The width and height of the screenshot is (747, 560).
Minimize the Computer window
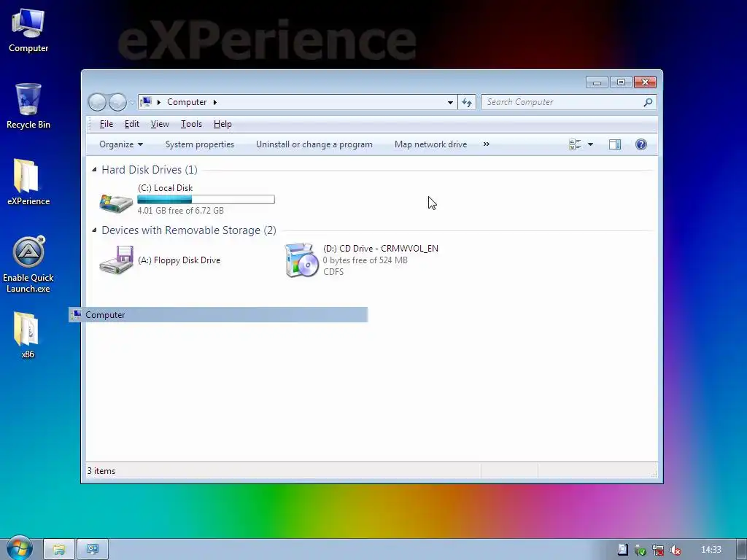[597, 82]
